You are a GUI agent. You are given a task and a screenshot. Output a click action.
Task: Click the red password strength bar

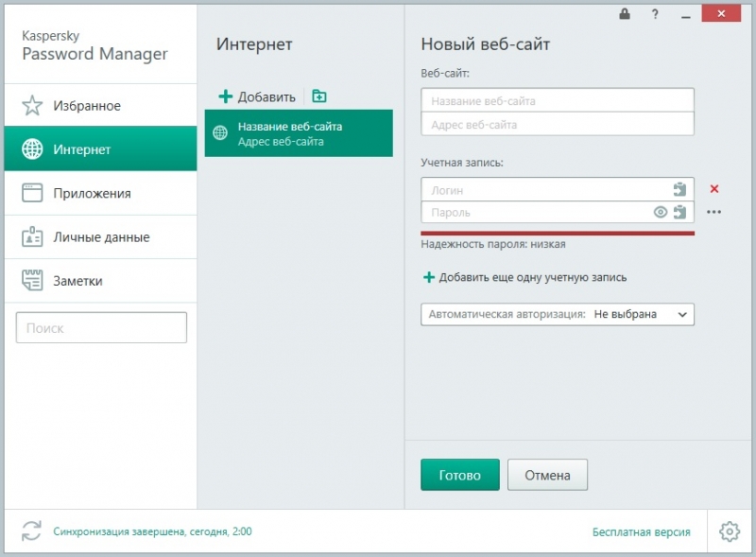pyautogui.click(x=558, y=234)
